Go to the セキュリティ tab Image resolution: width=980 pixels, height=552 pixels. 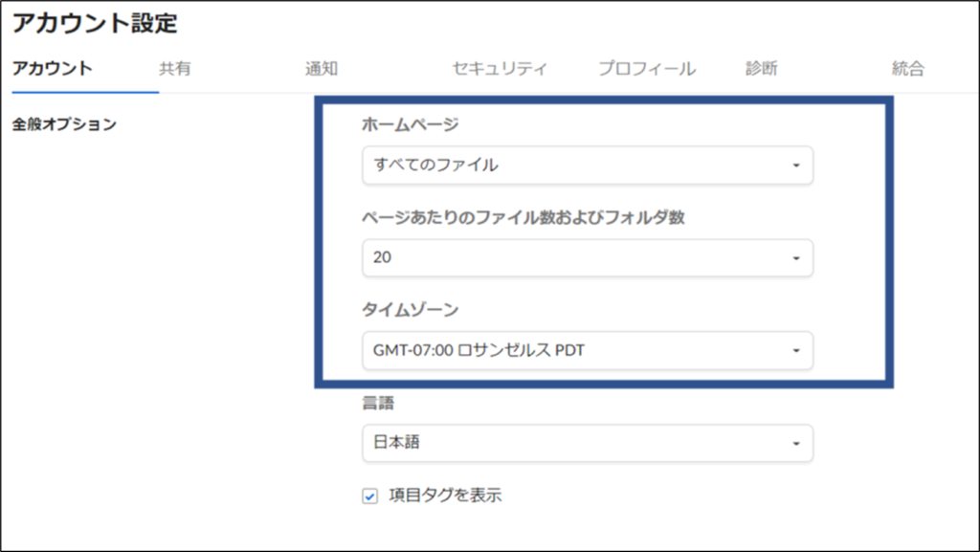(500, 68)
